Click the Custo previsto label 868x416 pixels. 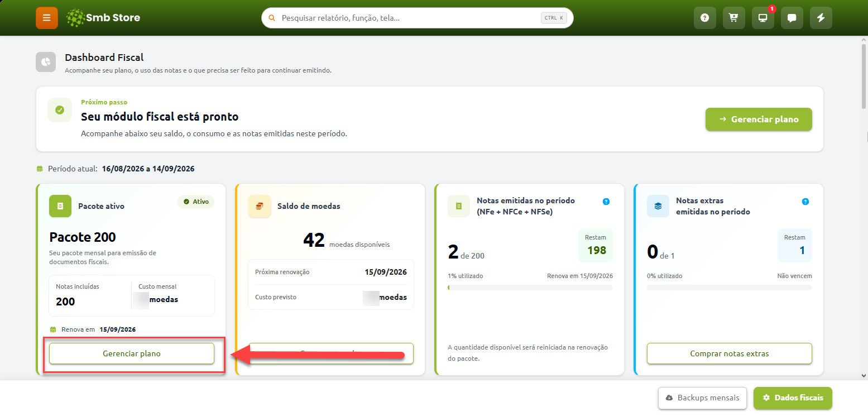point(276,297)
